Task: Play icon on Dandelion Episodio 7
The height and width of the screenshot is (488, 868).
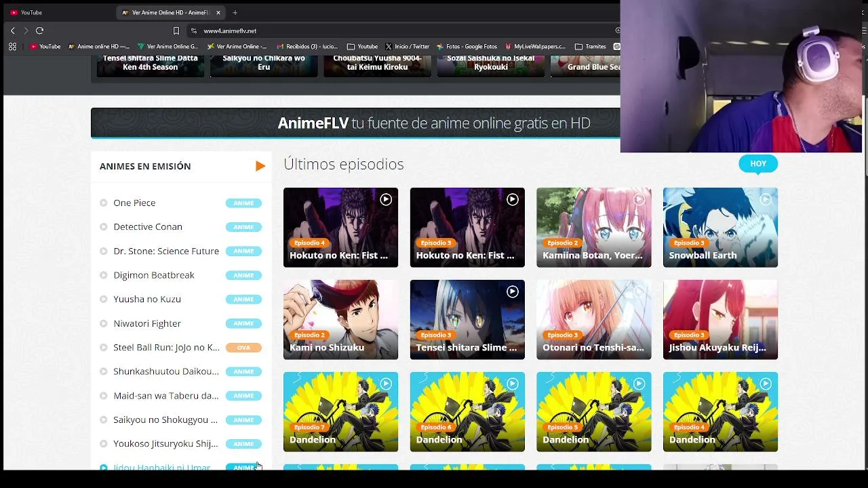Action: [386, 384]
